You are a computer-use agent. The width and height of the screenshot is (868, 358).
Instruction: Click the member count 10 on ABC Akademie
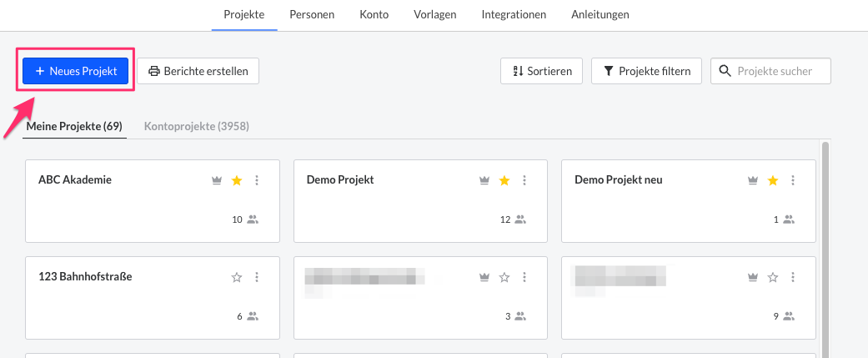(x=237, y=219)
